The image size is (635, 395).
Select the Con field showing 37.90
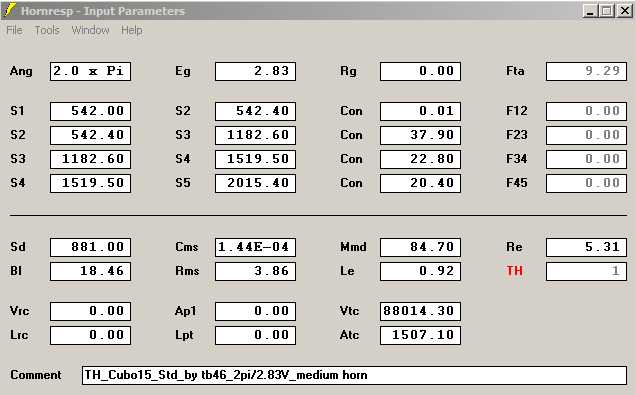tap(420, 135)
